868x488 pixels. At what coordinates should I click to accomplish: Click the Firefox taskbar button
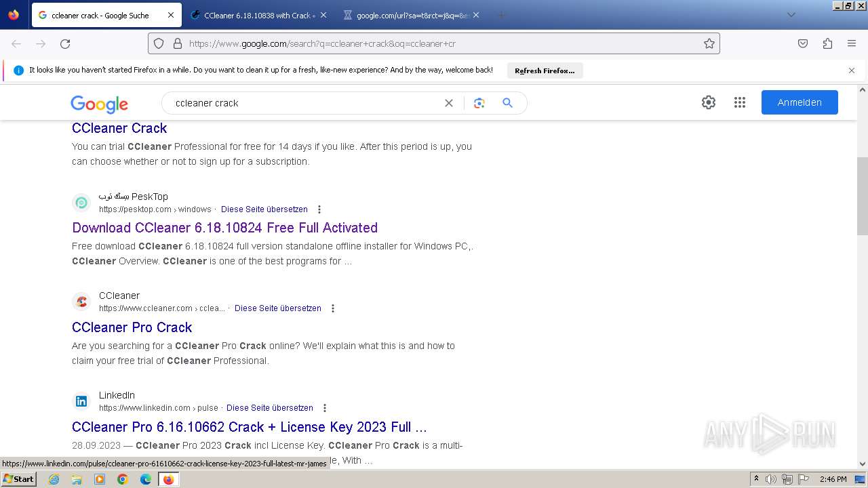(x=169, y=479)
